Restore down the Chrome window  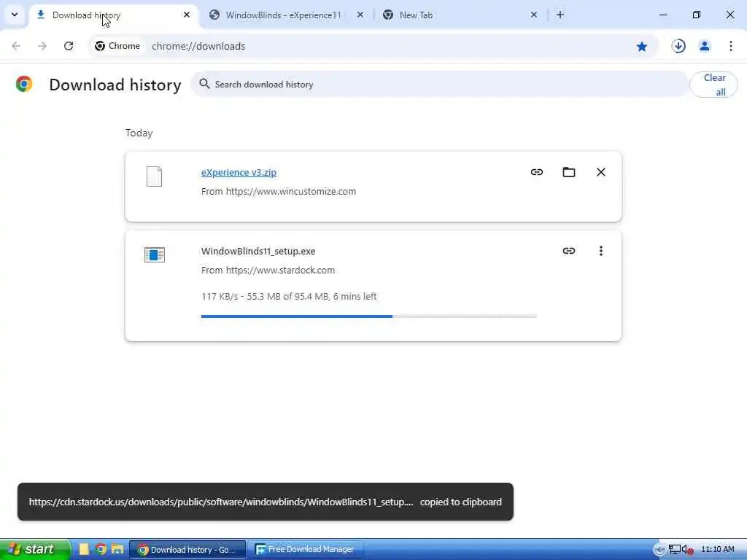(x=697, y=15)
